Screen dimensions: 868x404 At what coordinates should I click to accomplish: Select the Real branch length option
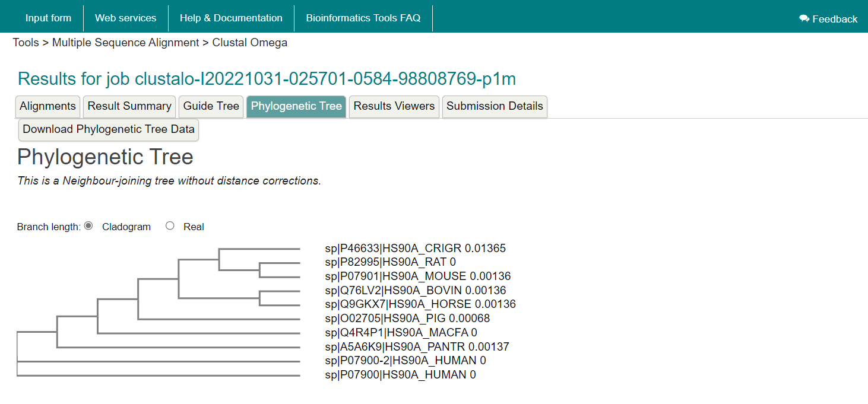[x=170, y=226]
